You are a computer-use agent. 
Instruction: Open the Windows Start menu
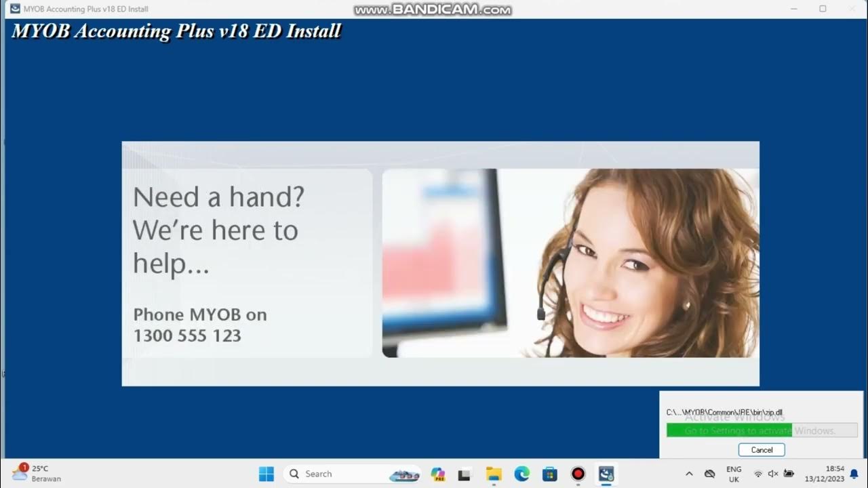coord(267,474)
